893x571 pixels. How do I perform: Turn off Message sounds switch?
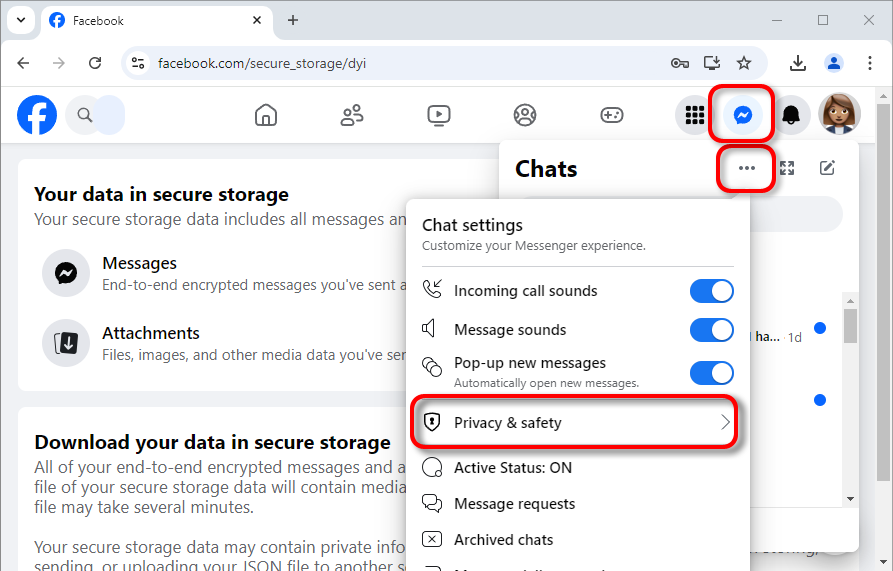711,330
